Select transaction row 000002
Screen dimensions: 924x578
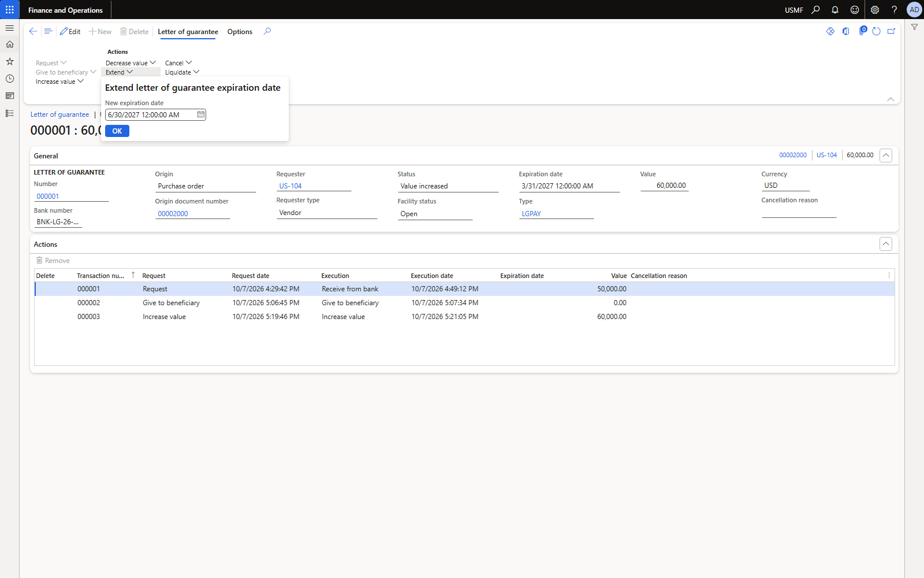pos(464,303)
